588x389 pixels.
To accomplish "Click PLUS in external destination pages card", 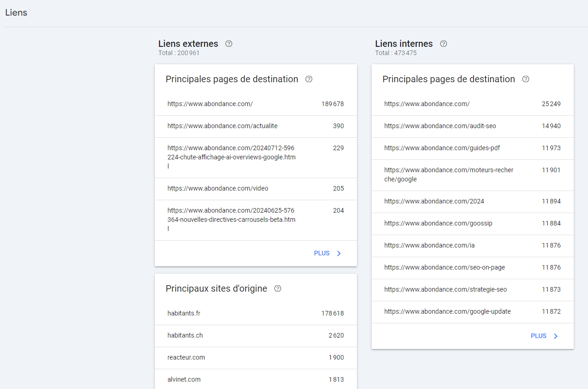I will coord(322,253).
